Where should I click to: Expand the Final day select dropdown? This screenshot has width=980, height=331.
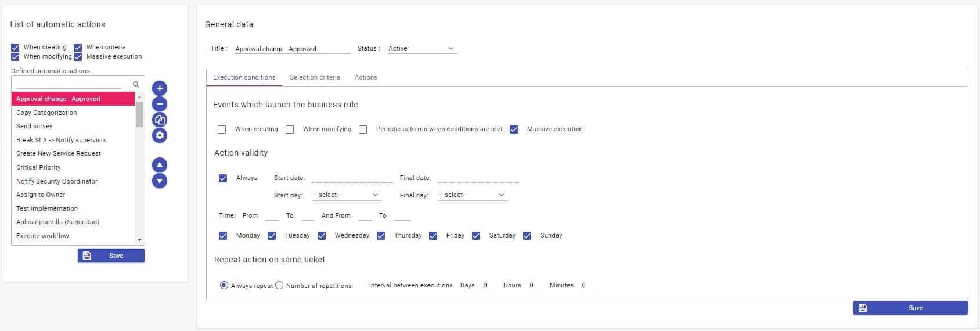[472, 195]
